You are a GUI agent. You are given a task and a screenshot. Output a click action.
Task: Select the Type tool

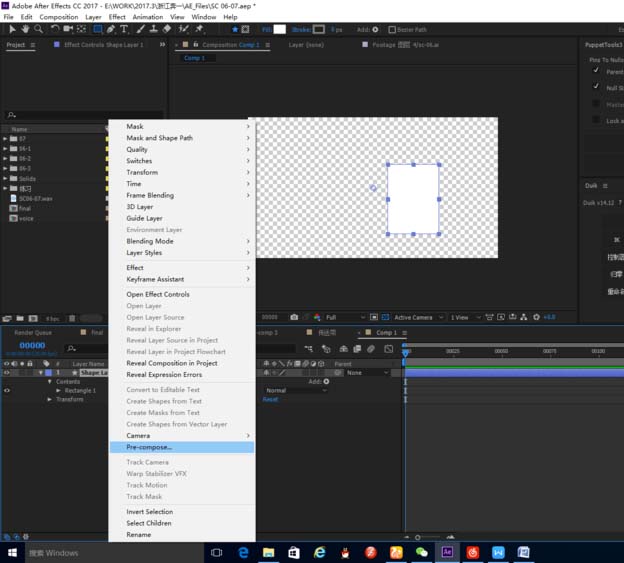point(124,29)
